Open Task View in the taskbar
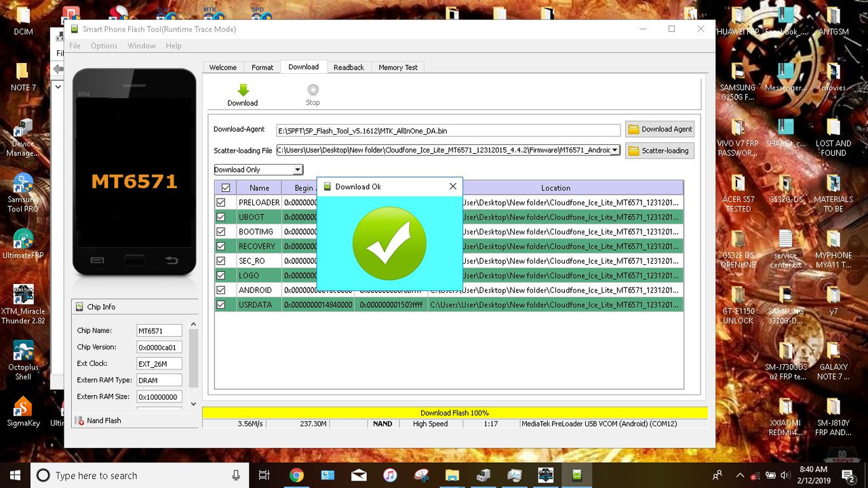The width and height of the screenshot is (868, 488). click(264, 475)
